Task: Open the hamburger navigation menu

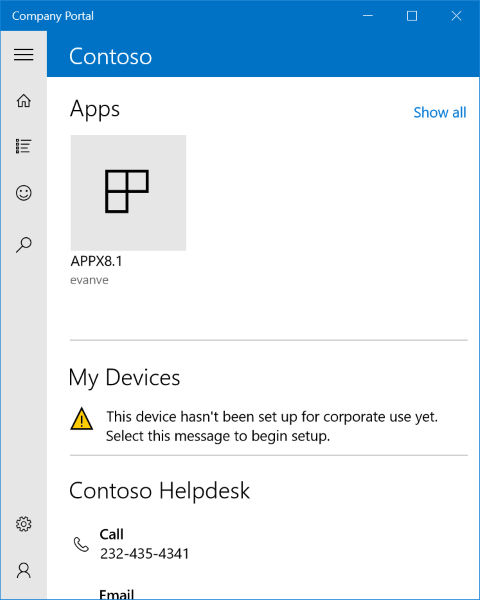Action: coord(24,54)
